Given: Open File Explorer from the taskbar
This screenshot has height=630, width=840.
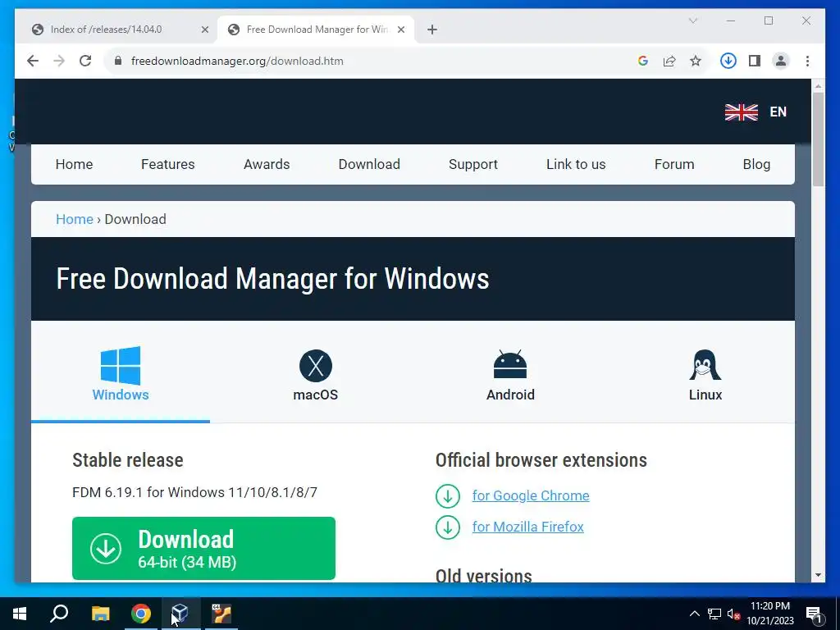Looking at the screenshot, I should 100,614.
